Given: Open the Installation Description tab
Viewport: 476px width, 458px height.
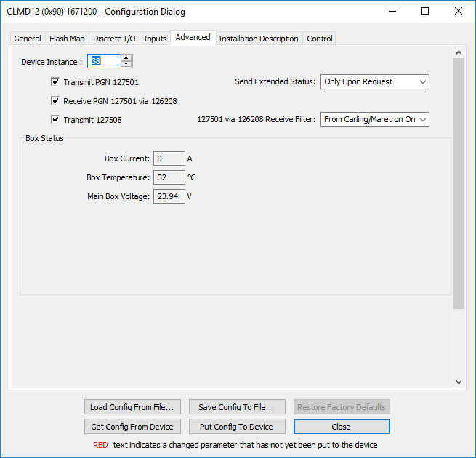Looking at the screenshot, I should click(259, 39).
